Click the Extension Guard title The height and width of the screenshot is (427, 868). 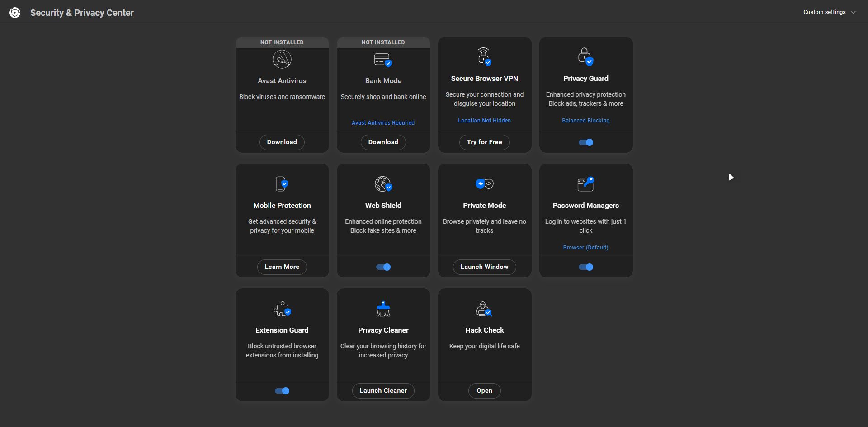coord(282,330)
